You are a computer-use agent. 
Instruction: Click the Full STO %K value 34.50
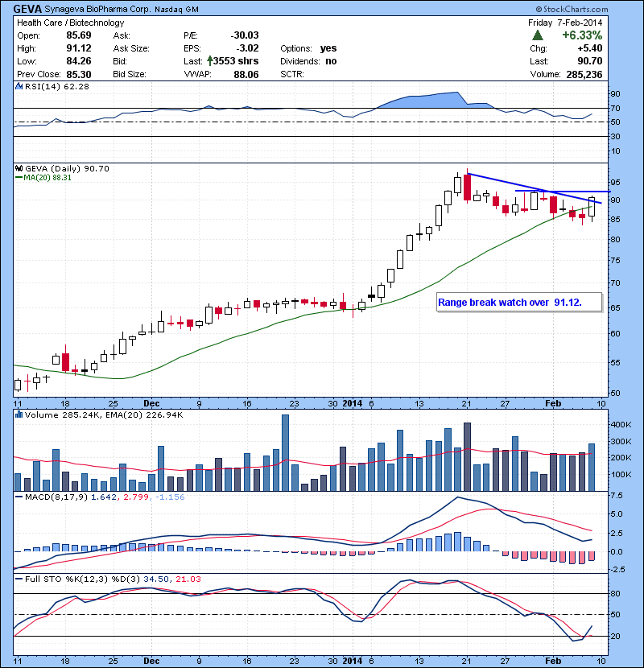(155, 579)
